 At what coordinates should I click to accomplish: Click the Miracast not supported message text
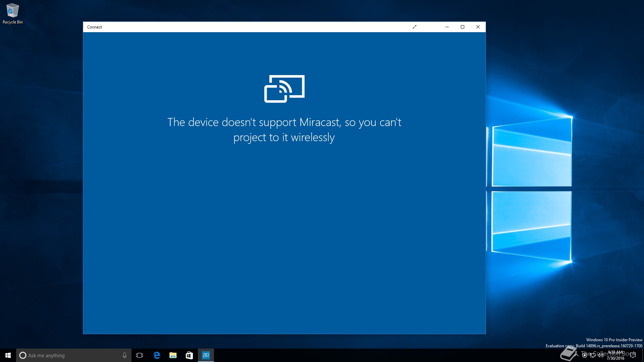click(284, 130)
